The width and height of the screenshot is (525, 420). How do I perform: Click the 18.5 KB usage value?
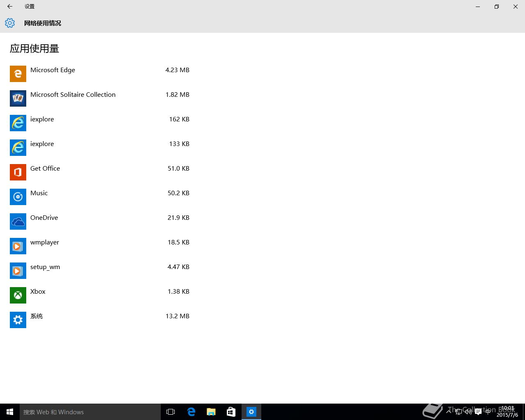click(178, 242)
